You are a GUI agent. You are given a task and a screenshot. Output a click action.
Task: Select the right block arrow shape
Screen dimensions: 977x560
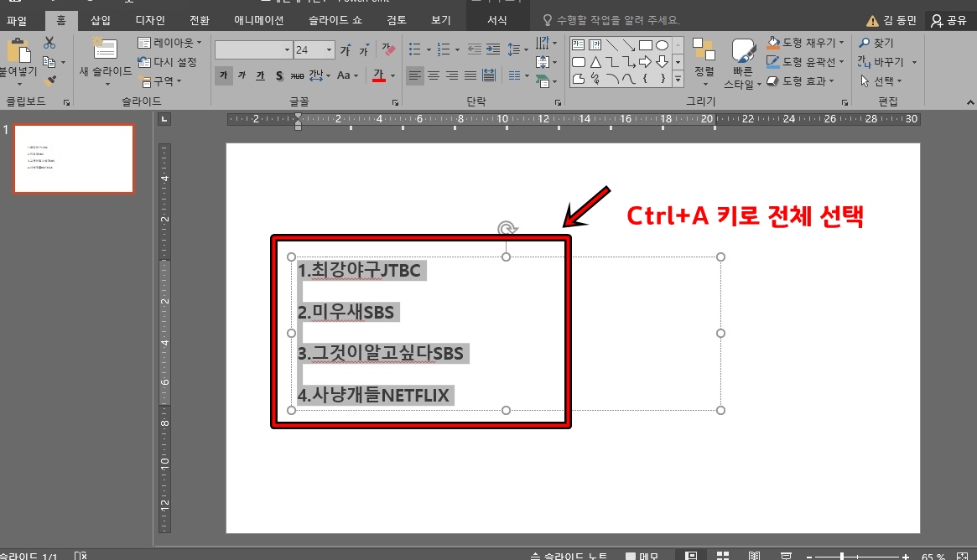(x=646, y=62)
